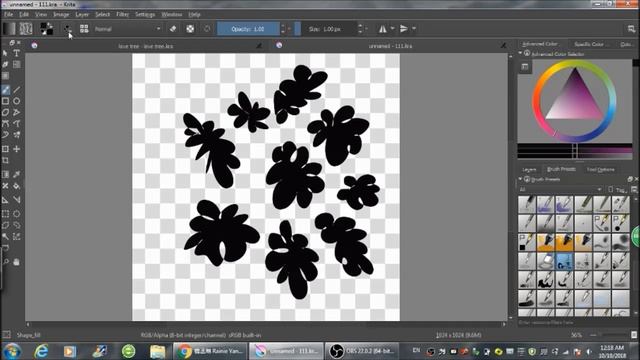Screen dimensions: 640x360
Task: Open the brush presets chooser grid
Action: point(84,29)
